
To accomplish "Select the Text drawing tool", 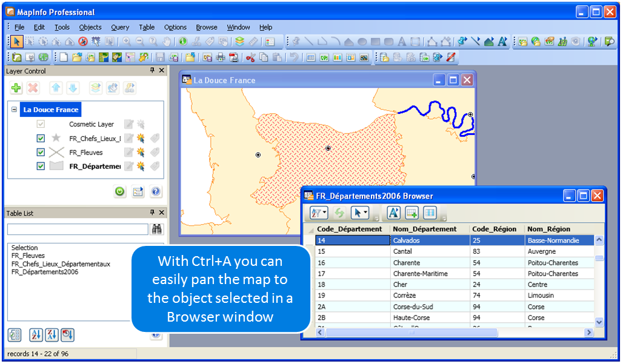I will [402, 41].
